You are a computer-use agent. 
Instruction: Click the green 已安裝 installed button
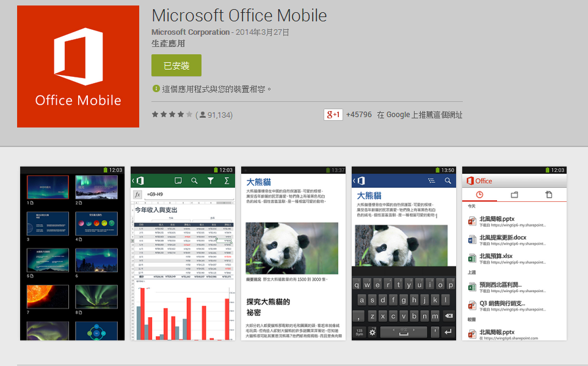[x=176, y=65]
